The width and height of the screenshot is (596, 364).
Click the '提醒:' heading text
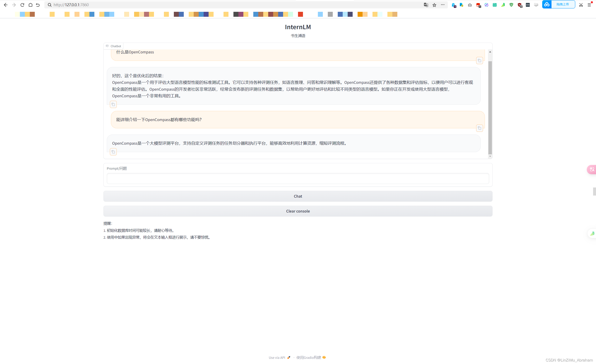pyautogui.click(x=108, y=223)
